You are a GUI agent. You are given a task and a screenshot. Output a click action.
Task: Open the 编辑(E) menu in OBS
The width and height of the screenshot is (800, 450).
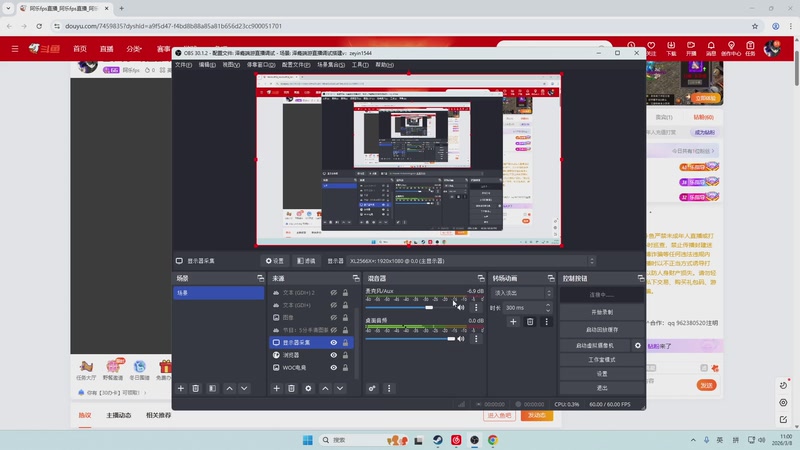point(207,65)
